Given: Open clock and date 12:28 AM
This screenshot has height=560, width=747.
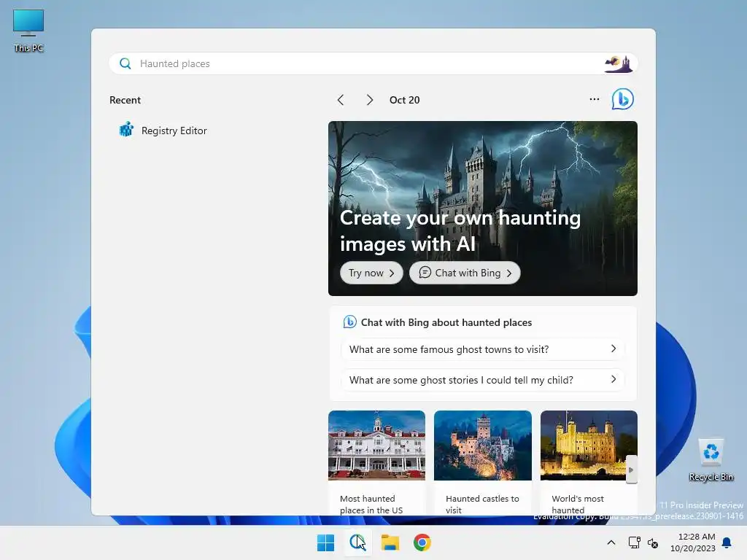Looking at the screenshot, I should coord(693,542).
